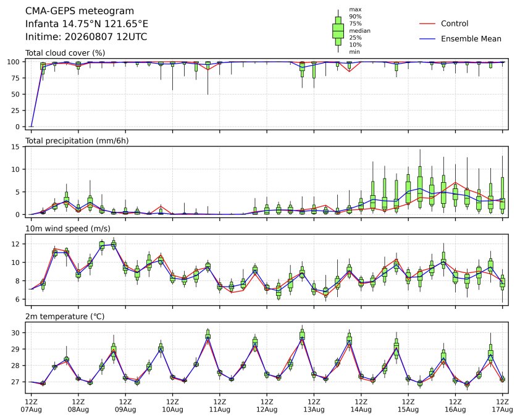Click the '12Z 14Aug' x-axis label
The image size is (520, 420).
point(361,406)
